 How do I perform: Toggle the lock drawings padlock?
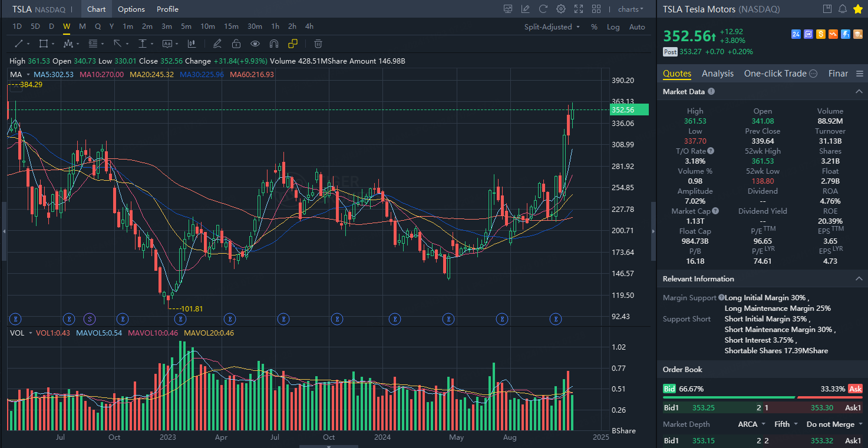236,44
